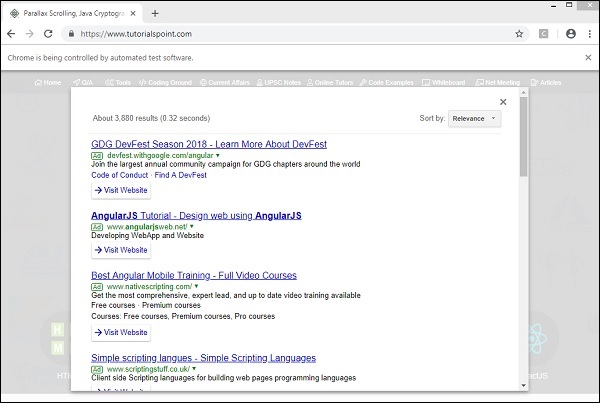
Task: Close the Parallax Scrolling tab
Action: [x=133, y=13]
